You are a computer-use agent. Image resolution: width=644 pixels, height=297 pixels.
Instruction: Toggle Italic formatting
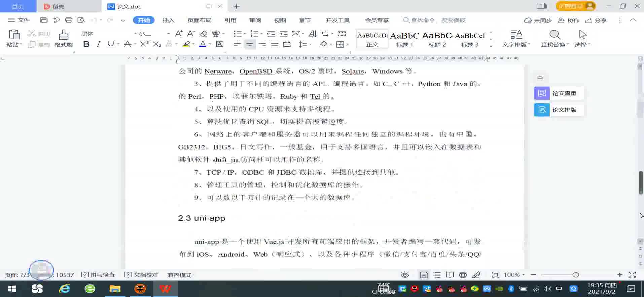[x=98, y=44]
